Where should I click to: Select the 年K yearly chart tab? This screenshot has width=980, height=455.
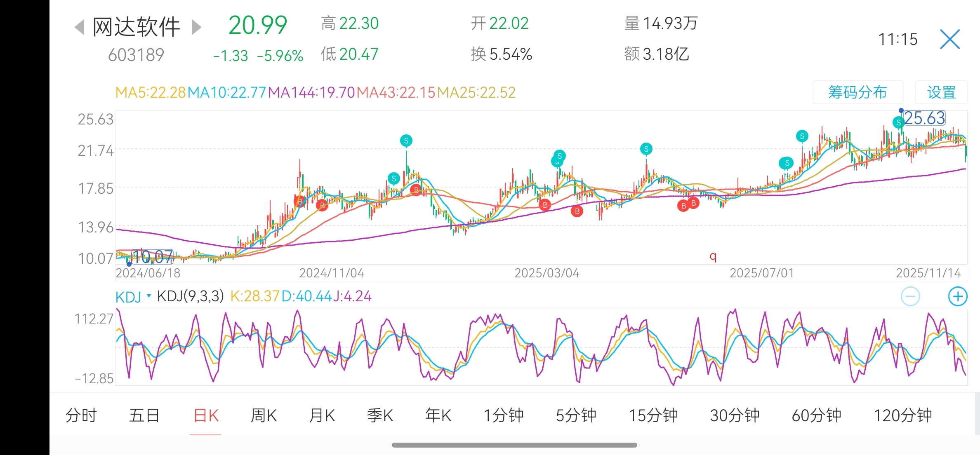[x=438, y=415]
